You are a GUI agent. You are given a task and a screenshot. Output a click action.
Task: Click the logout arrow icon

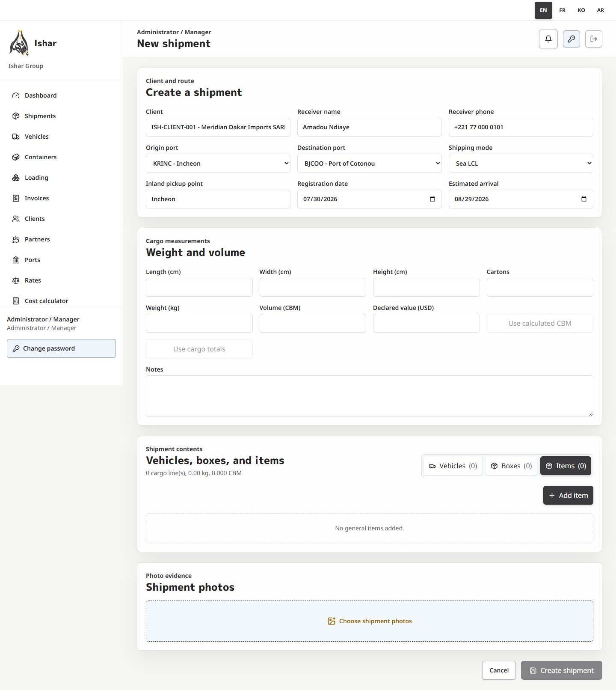tap(594, 39)
